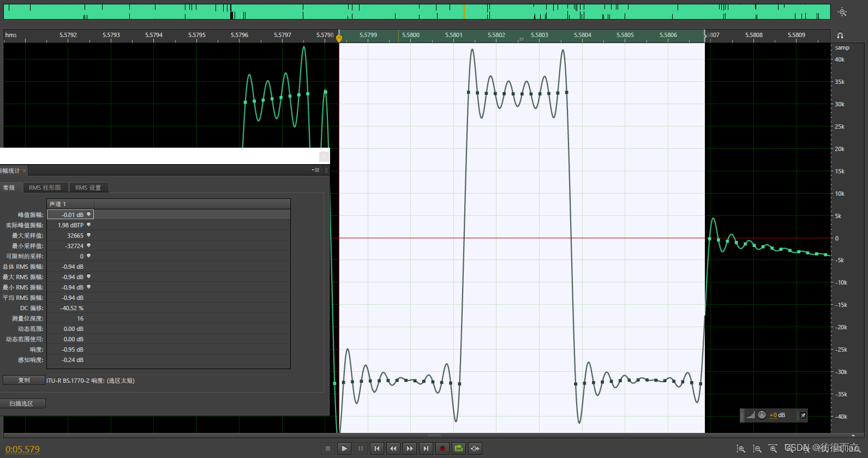
Task: Click the Rewind transport button
Action: point(393,448)
